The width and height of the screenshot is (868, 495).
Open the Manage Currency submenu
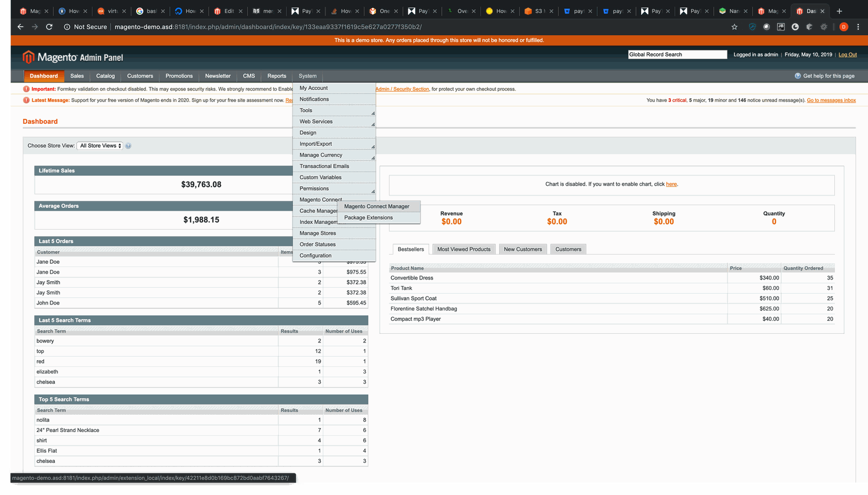point(334,155)
